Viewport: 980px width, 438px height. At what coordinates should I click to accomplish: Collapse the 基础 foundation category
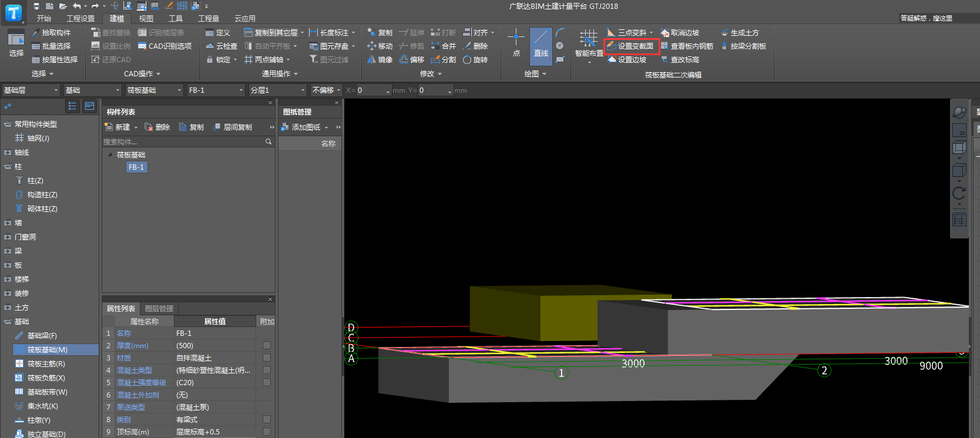[x=8, y=322]
